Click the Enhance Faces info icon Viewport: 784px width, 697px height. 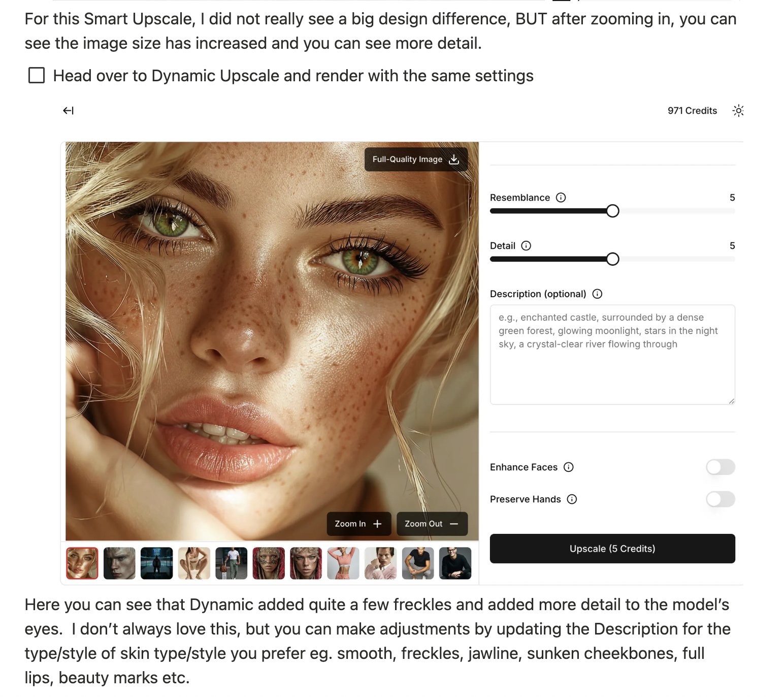point(569,467)
